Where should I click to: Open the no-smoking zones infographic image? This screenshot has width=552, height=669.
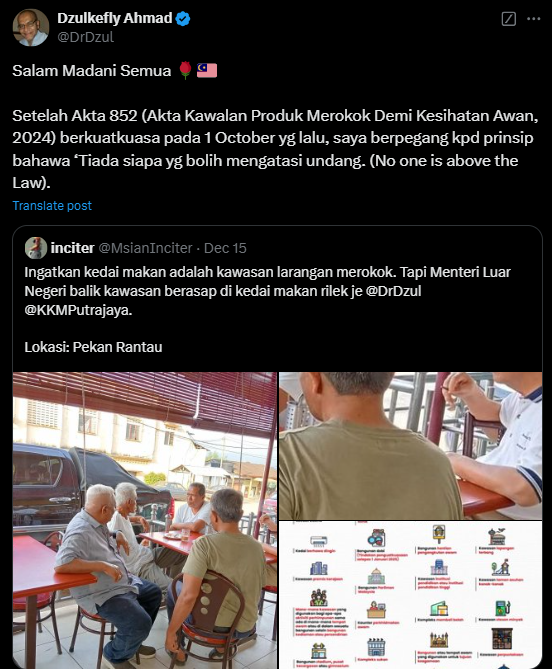click(x=410, y=595)
